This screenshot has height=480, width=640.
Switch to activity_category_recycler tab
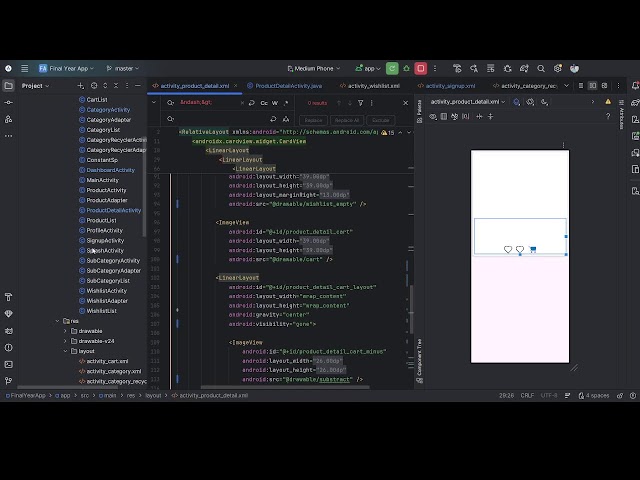point(525,86)
